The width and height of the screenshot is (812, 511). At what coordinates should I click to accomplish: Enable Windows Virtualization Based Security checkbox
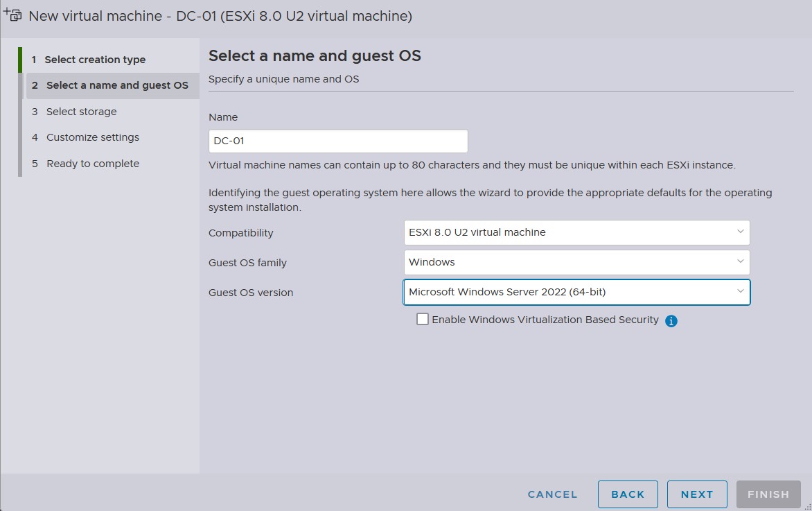click(x=423, y=320)
